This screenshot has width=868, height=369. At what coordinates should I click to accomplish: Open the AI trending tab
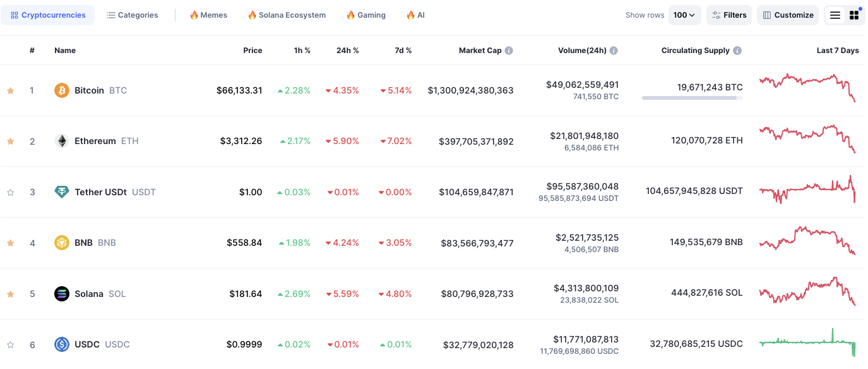pos(415,15)
